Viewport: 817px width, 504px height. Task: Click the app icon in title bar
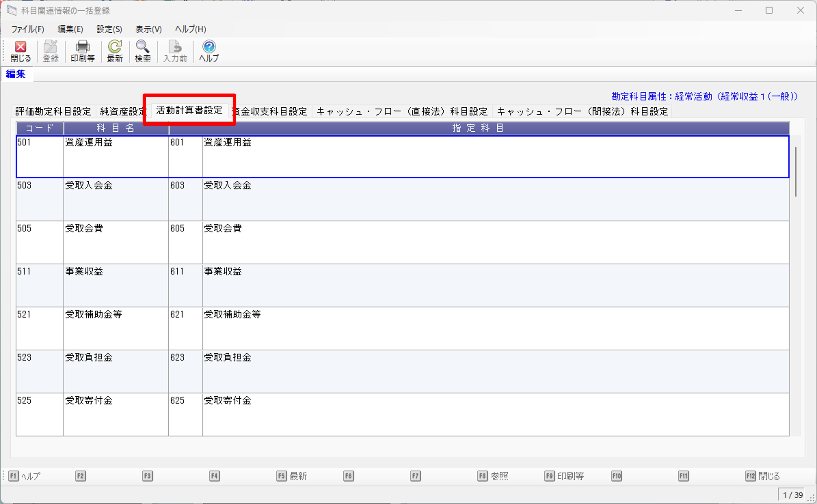point(11,10)
